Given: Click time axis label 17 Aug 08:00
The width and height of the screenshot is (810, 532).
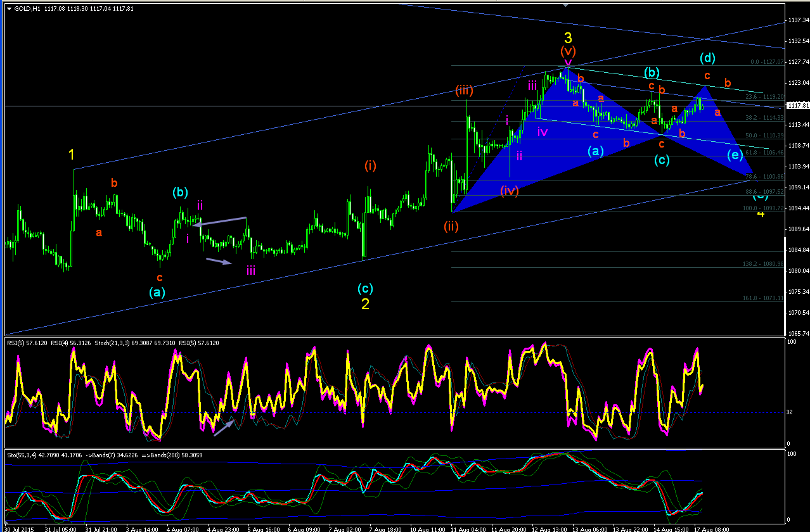Looking at the screenshot, I should (x=713, y=528).
